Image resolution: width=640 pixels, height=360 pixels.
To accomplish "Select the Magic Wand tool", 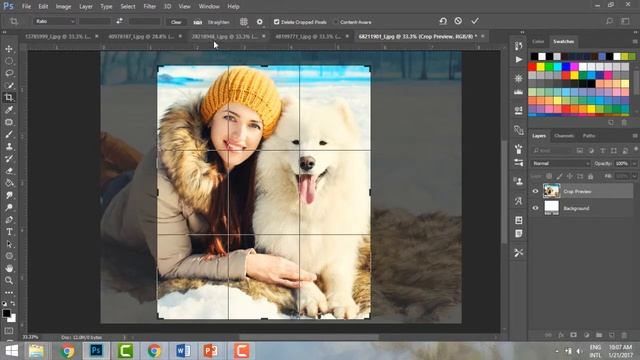I will click(9, 85).
